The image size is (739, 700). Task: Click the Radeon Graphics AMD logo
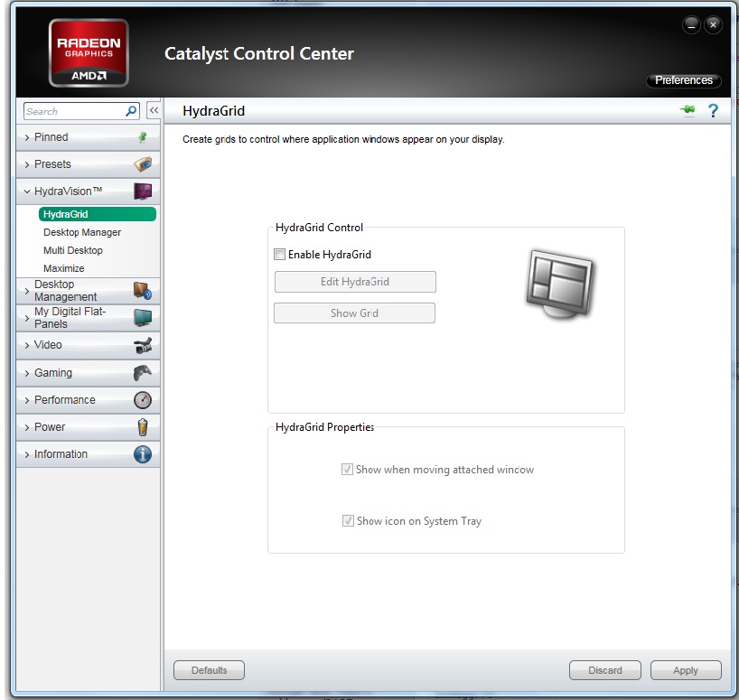[x=89, y=52]
